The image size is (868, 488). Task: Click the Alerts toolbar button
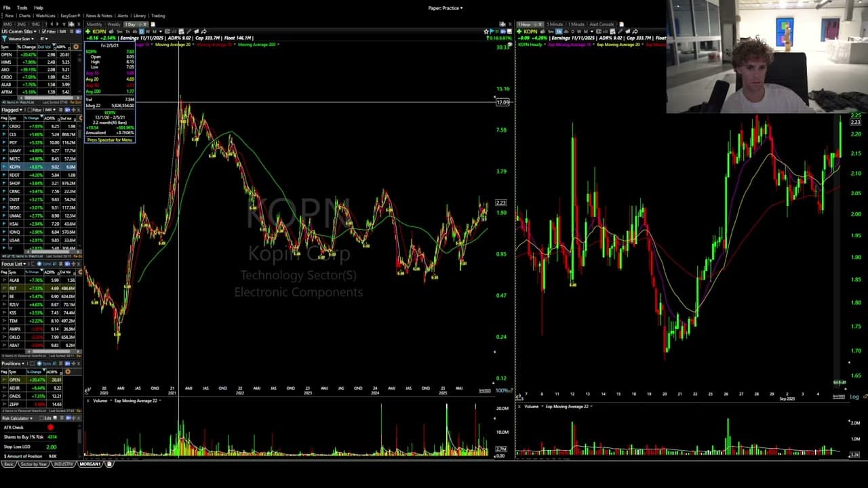pyautogui.click(x=123, y=16)
